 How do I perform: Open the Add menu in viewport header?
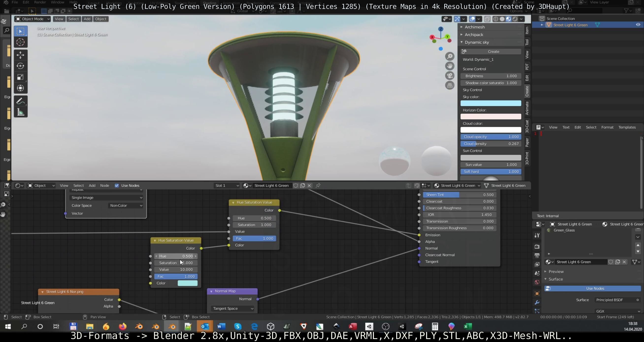pos(87,19)
